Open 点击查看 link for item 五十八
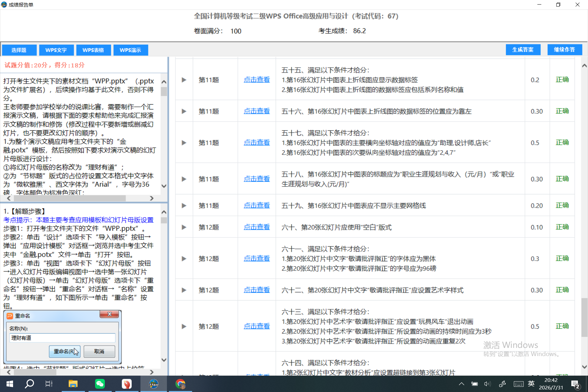 tap(257, 179)
